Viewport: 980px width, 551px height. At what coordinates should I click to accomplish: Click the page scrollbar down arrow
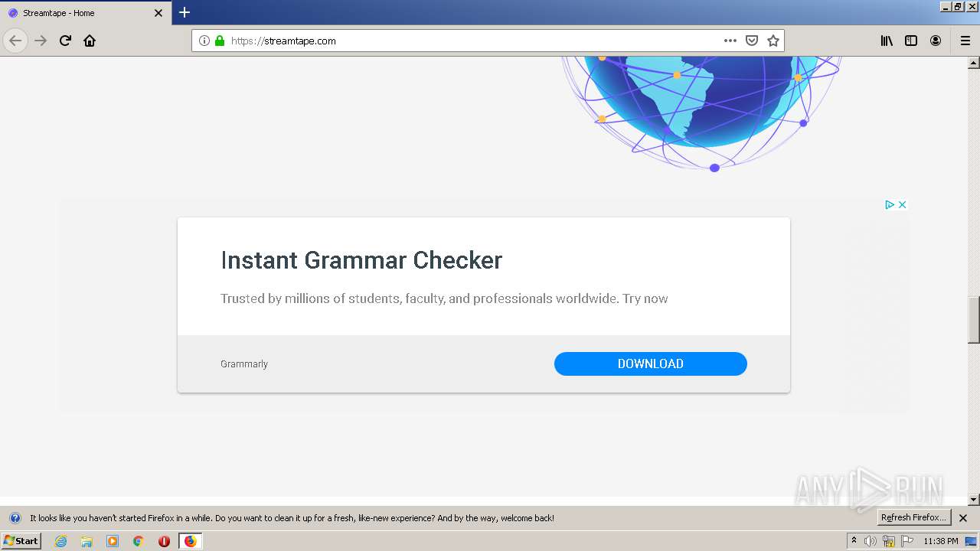pos(974,500)
